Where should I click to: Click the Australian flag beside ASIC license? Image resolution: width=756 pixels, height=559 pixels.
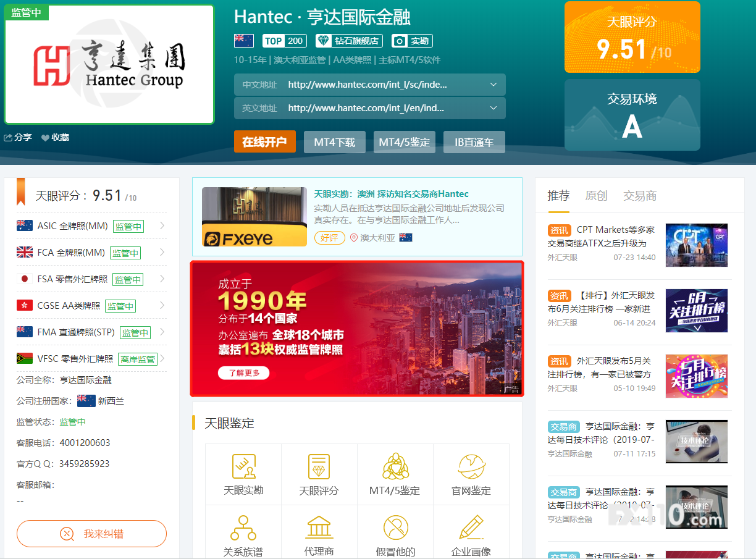25,226
